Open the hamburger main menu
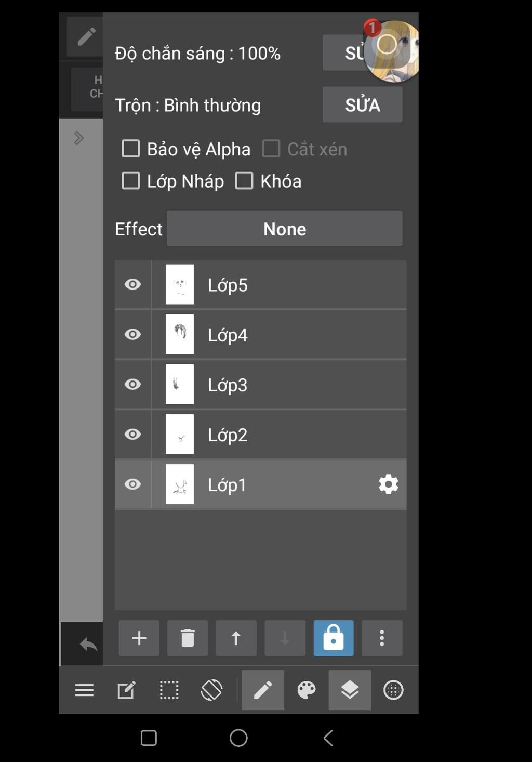The image size is (532, 762). point(84,690)
